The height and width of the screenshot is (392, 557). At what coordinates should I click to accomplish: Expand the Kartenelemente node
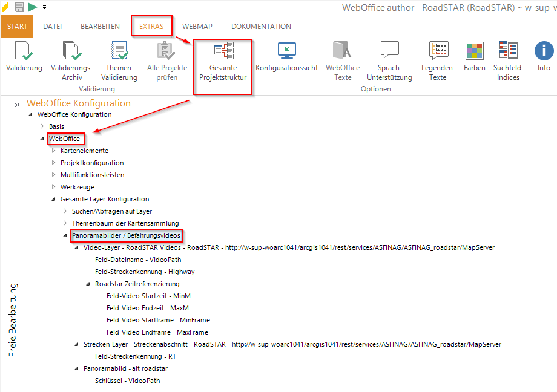(x=54, y=151)
